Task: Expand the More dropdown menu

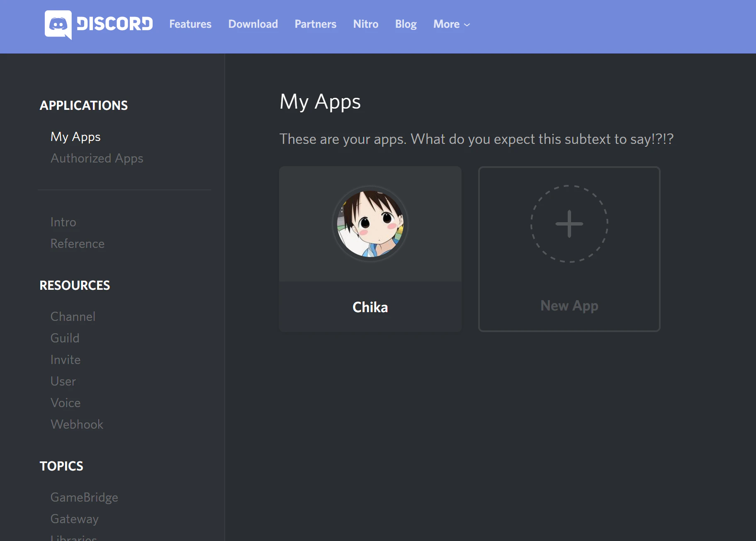Action: pyautogui.click(x=452, y=24)
